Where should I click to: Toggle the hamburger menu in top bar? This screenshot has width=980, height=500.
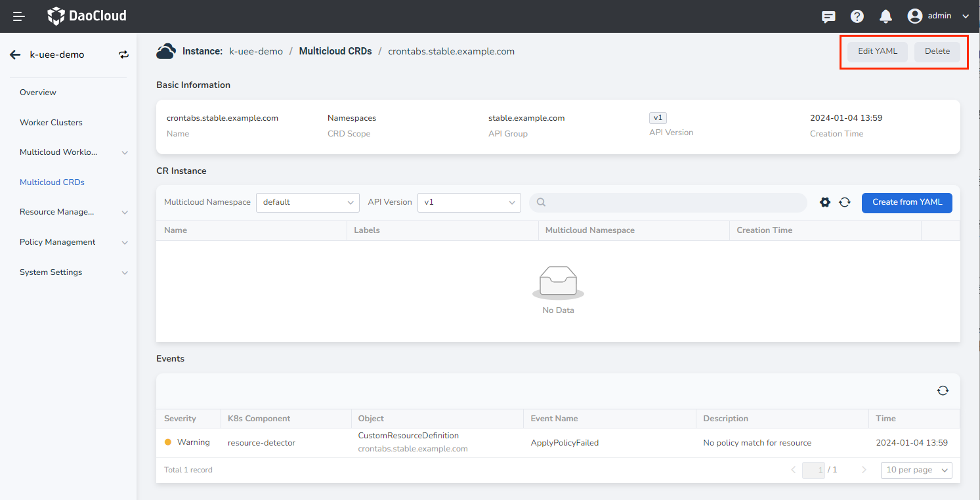19,16
